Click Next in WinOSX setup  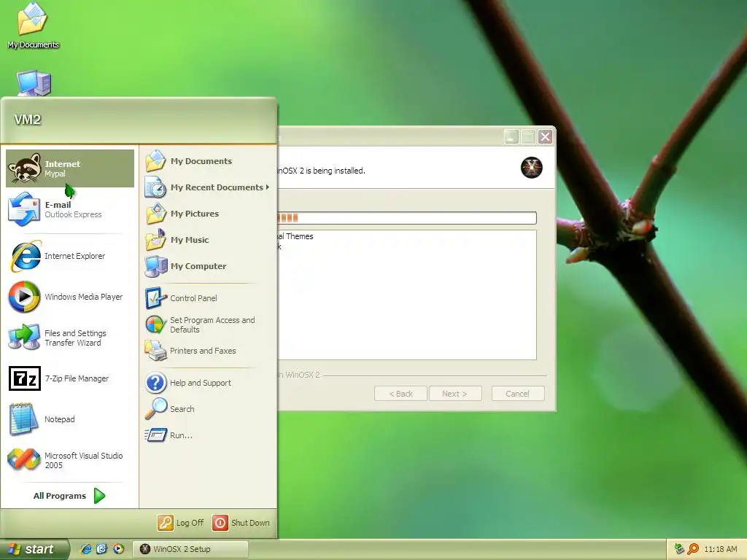point(455,394)
